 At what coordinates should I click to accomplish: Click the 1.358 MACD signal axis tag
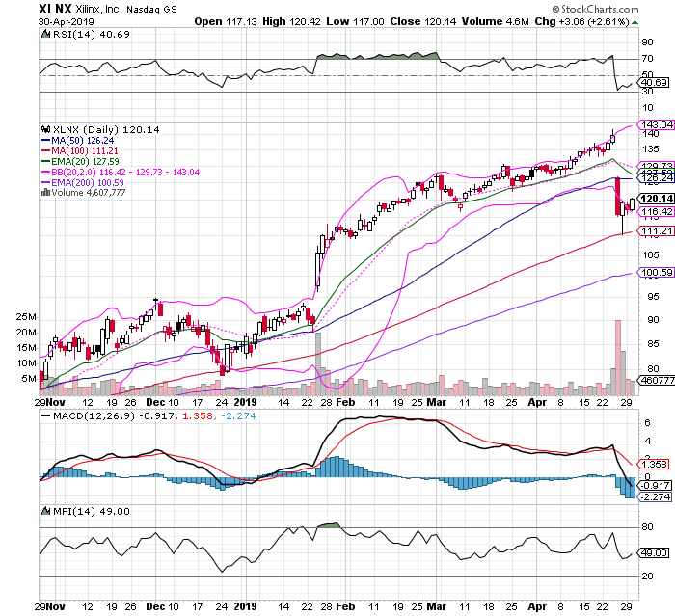654,465
